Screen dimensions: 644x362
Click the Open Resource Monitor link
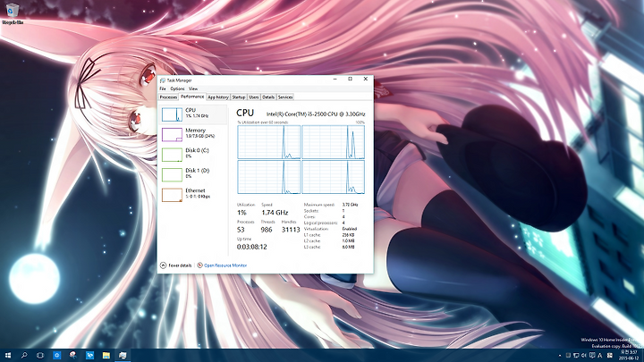coord(225,265)
